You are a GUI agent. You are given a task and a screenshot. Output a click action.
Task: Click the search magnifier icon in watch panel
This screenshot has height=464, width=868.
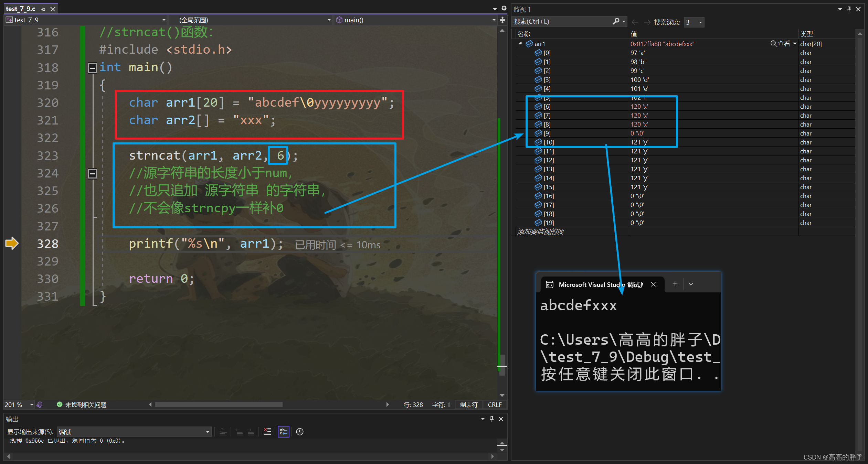tap(616, 21)
